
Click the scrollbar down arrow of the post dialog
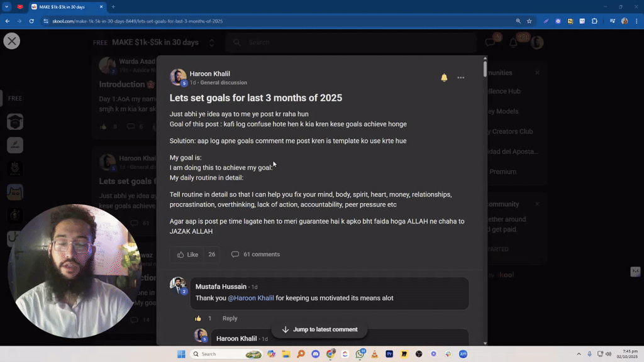[485, 343]
